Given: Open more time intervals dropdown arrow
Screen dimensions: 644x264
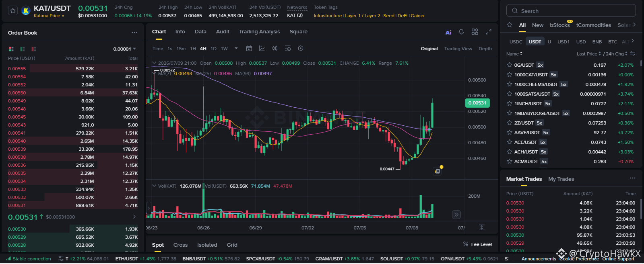Looking at the screenshot, I should [236, 48].
